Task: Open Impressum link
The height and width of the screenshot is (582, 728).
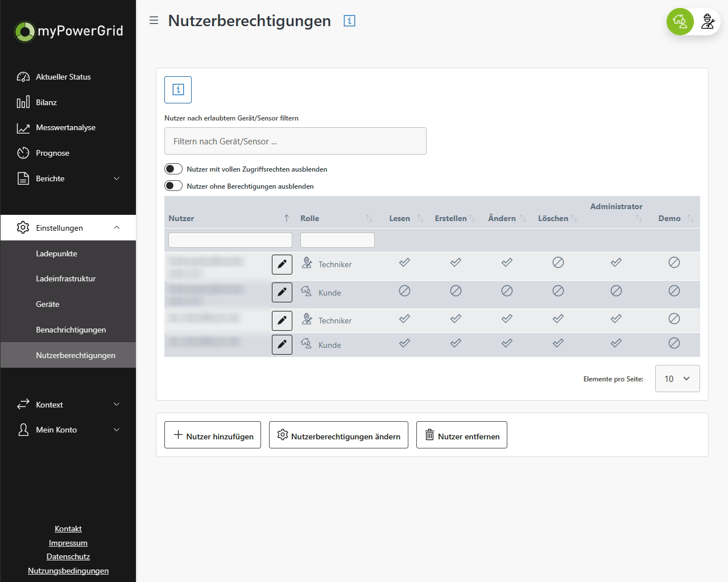Action: (x=68, y=543)
